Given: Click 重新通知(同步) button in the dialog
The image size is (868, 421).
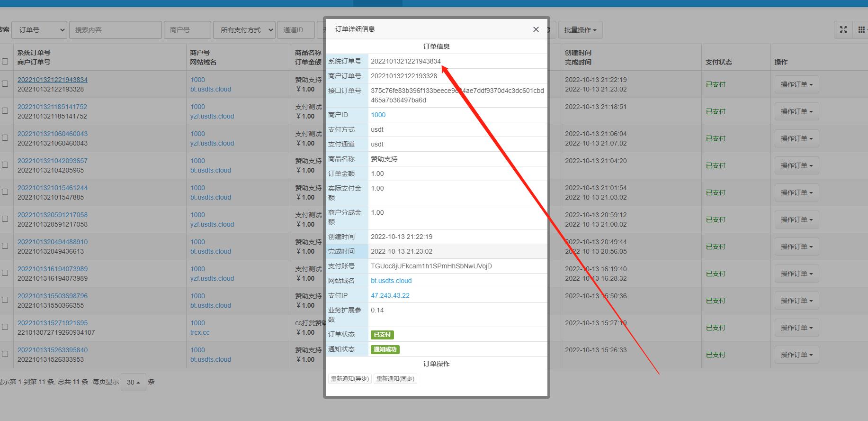Looking at the screenshot, I should point(395,379).
